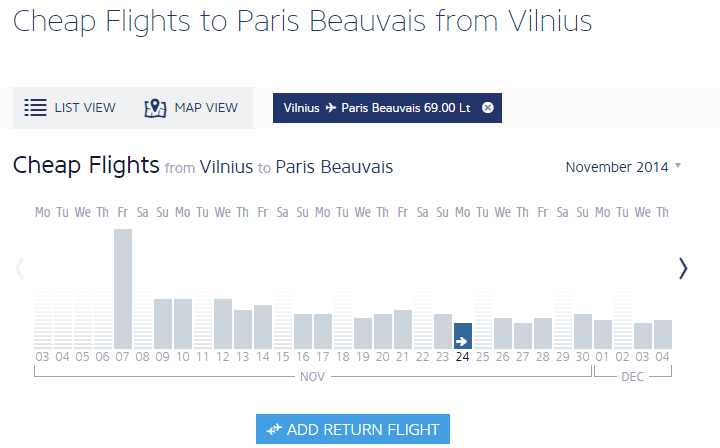
Task: Choose the price bar for November 09
Action: tap(163, 323)
